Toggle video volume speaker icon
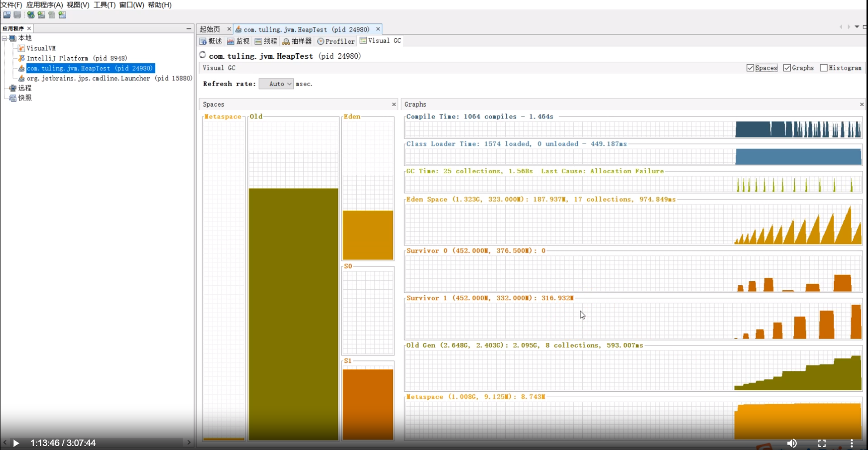 pos(792,443)
